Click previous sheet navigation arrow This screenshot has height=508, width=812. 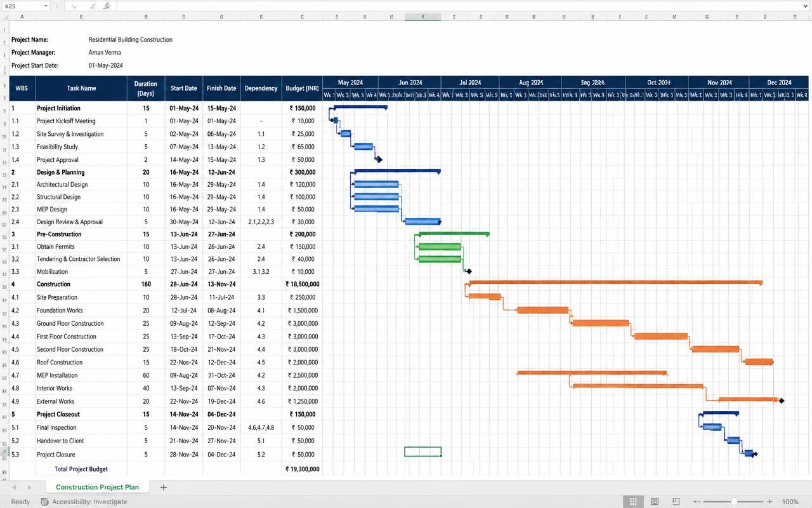click(x=14, y=487)
